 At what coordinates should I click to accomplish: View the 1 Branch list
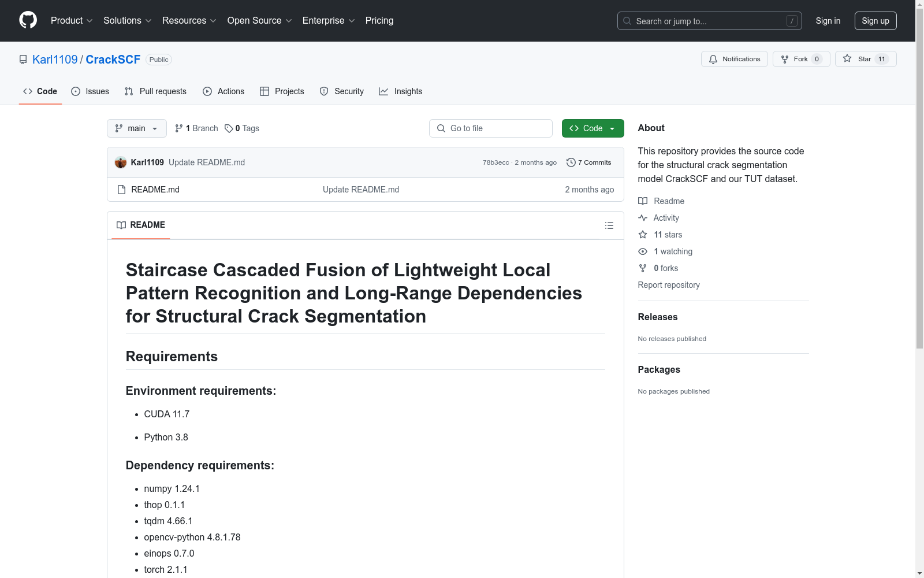[x=196, y=128]
